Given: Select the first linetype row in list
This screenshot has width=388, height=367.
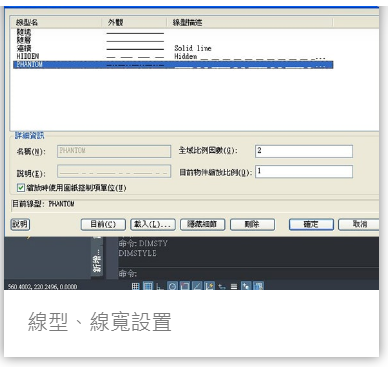Looking at the screenshot, I should pos(173,32).
